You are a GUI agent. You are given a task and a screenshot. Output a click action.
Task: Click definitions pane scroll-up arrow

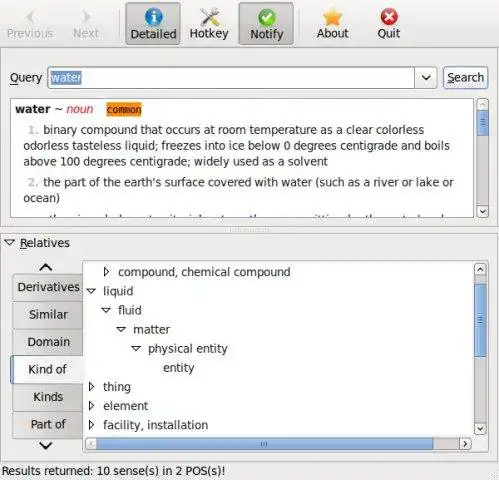pos(483,104)
